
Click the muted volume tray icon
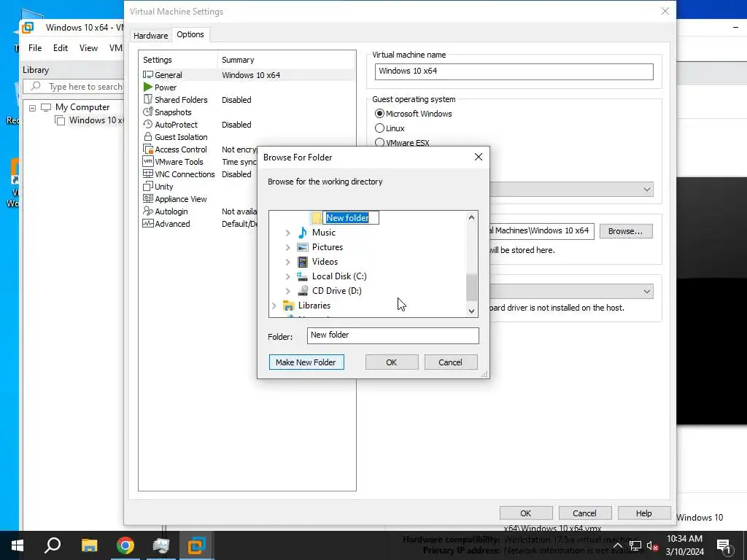click(x=653, y=545)
